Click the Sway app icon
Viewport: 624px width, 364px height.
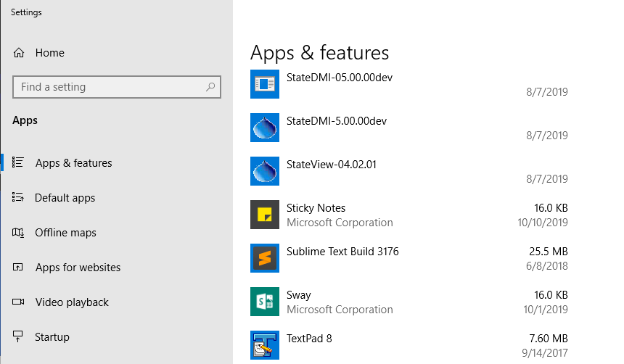265,302
